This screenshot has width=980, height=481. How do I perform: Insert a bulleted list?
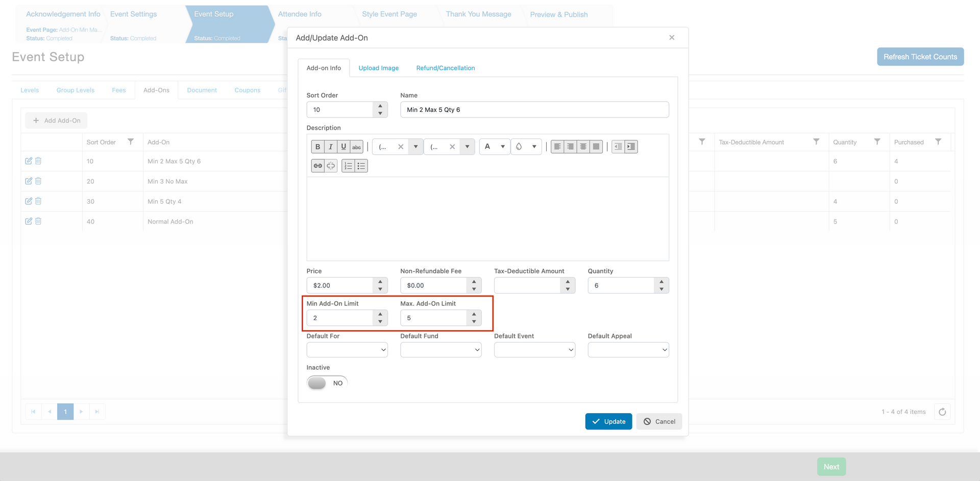click(x=361, y=166)
